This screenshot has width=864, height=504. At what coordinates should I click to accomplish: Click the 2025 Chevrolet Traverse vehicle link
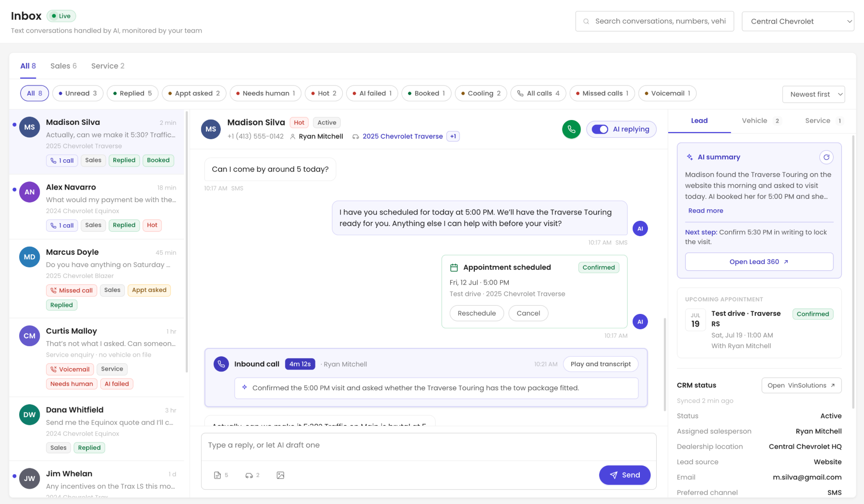pyautogui.click(x=403, y=136)
